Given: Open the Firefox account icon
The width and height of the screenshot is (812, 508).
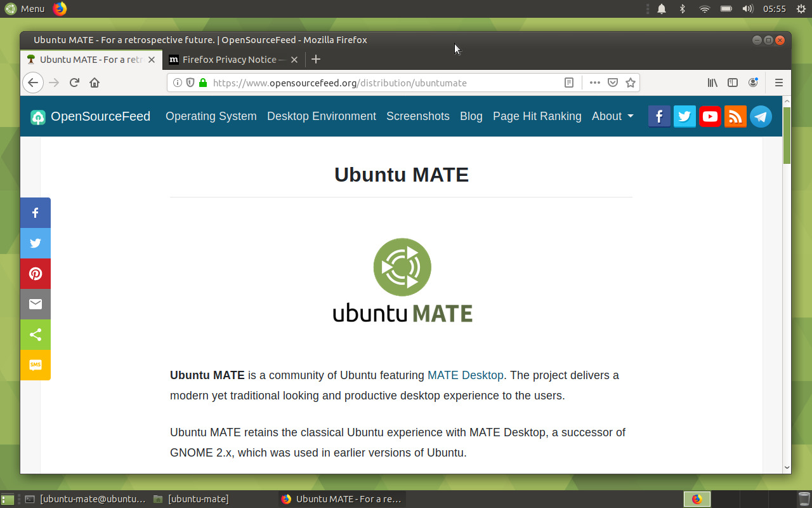Looking at the screenshot, I should click(753, 83).
